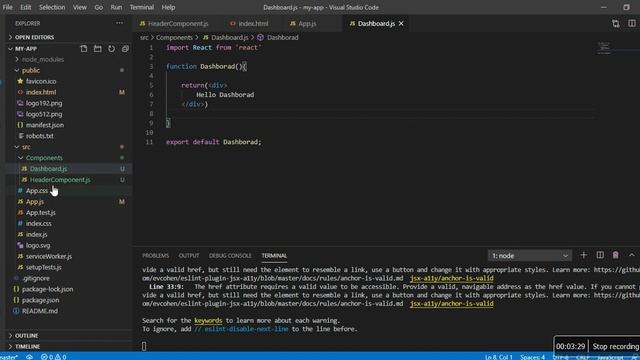Open package.json file
The height and width of the screenshot is (360, 640).
point(40,300)
